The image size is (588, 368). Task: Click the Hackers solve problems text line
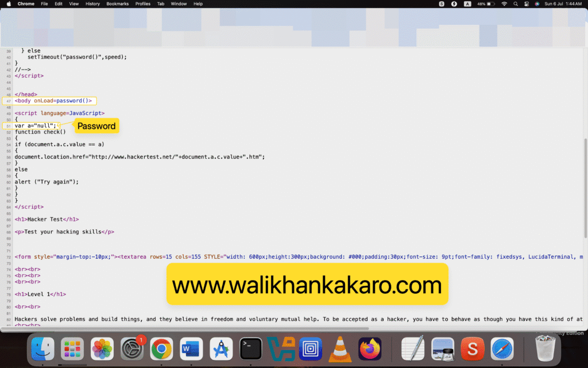tap(299, 319)
